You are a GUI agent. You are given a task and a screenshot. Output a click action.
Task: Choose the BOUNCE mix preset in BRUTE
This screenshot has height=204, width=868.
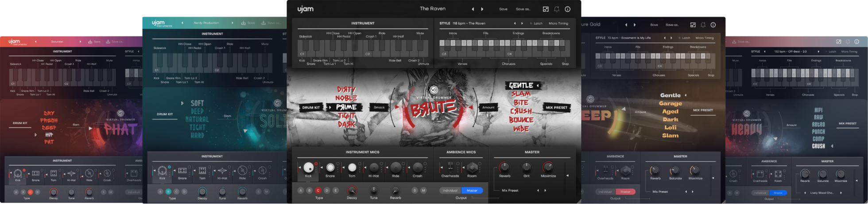click(521, 120)
